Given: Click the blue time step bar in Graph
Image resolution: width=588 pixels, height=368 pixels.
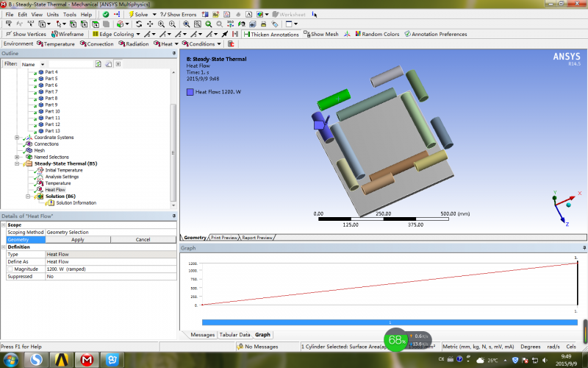Looking at the screenshot, I should 390,322.
